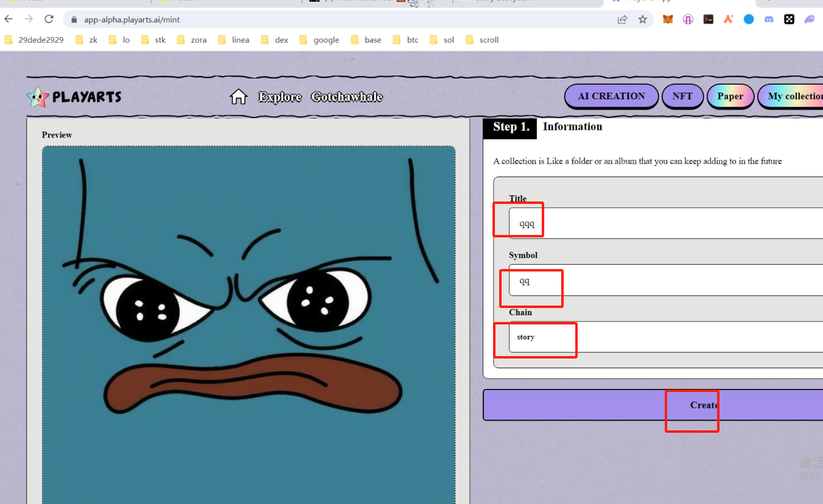Viewport: 823px width, 504px height.
Task: Open the Paper tab
Action: 730,96
